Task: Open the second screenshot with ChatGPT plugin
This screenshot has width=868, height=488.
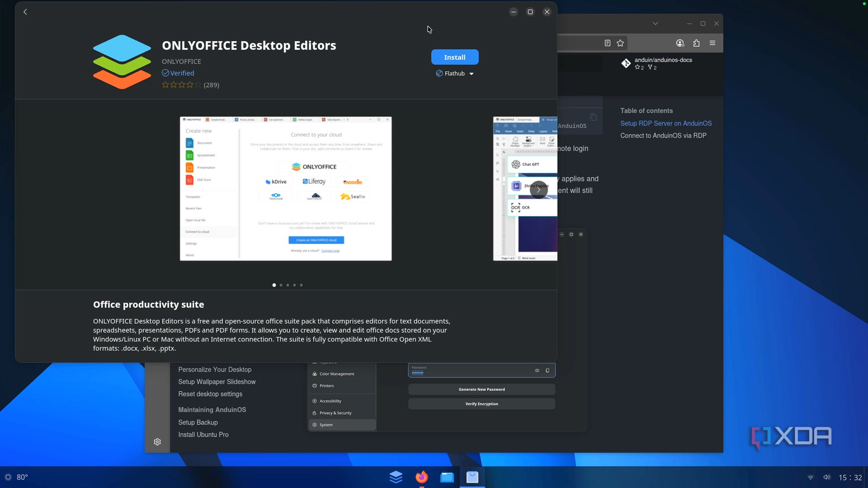Action: 525,188
